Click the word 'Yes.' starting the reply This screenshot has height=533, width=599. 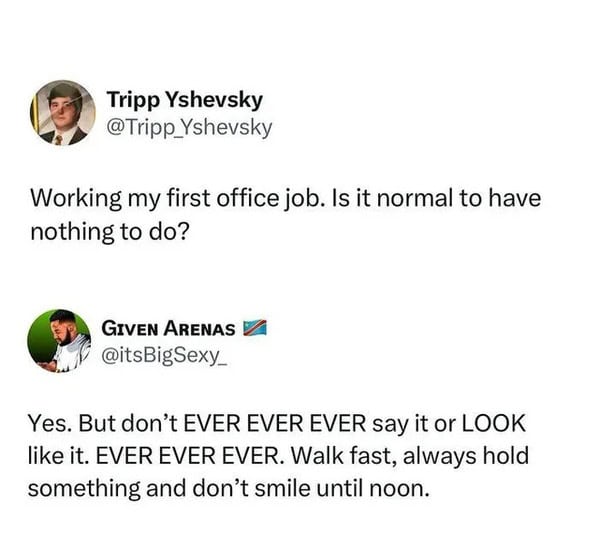coord(50,424)
